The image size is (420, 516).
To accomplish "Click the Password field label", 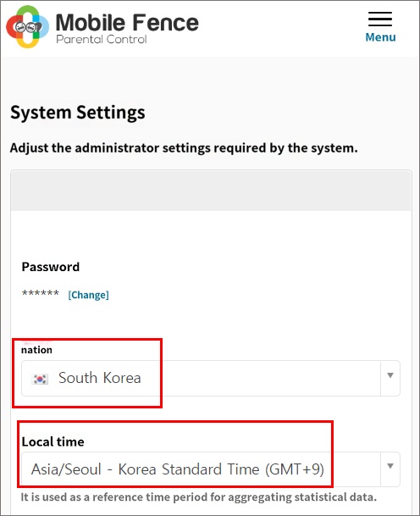I will click(x=51, y=267).
